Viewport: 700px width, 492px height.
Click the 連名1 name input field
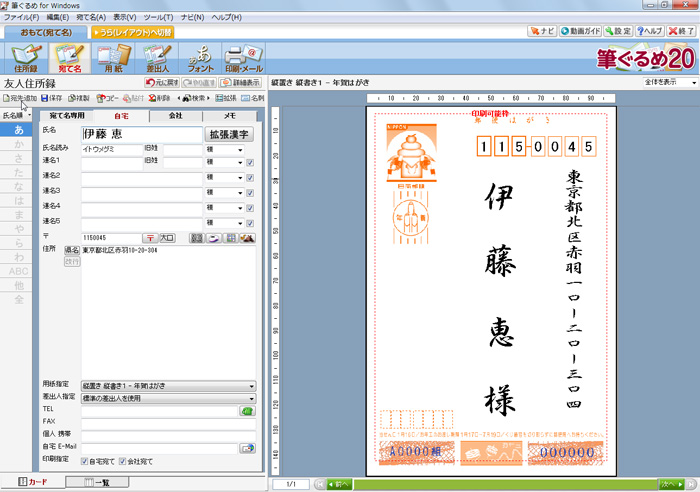[x=112, y=162]
